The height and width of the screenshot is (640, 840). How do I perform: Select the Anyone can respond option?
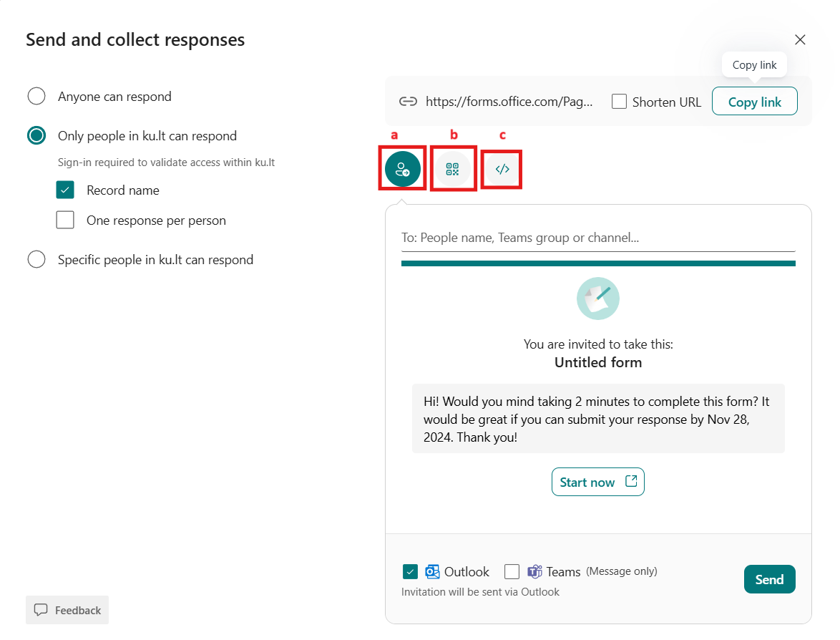pos(36,95)
